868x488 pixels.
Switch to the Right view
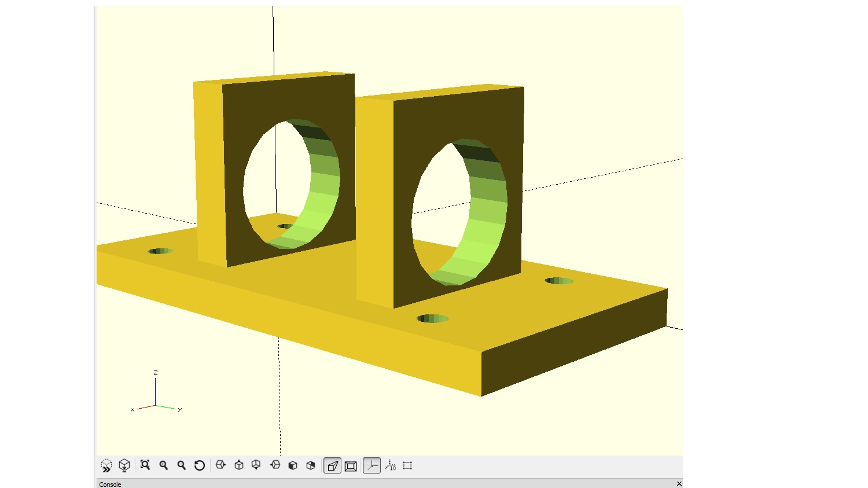coord(220,465)
